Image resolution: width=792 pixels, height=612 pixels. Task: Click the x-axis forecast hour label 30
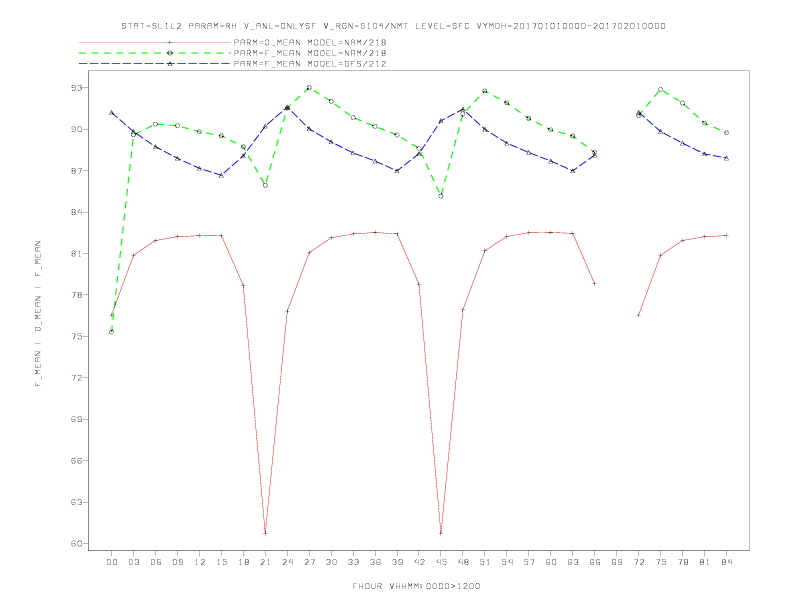pos(331,562)
